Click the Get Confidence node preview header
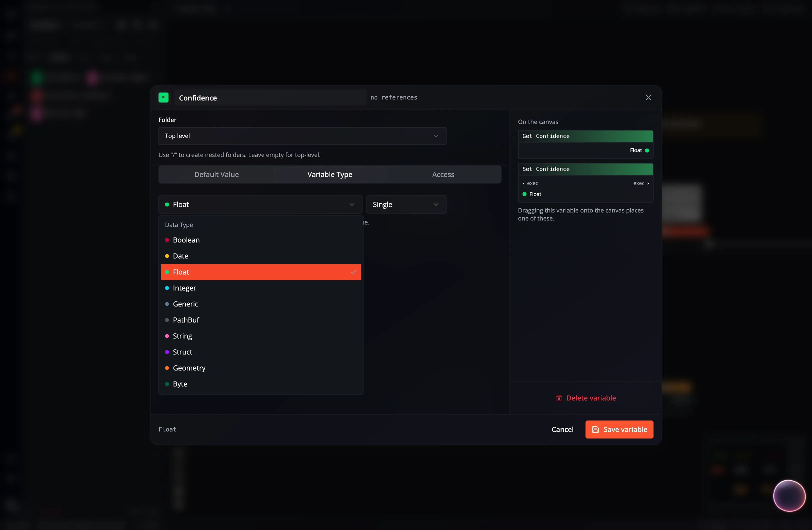812x530 pixels. click(585, 136)
